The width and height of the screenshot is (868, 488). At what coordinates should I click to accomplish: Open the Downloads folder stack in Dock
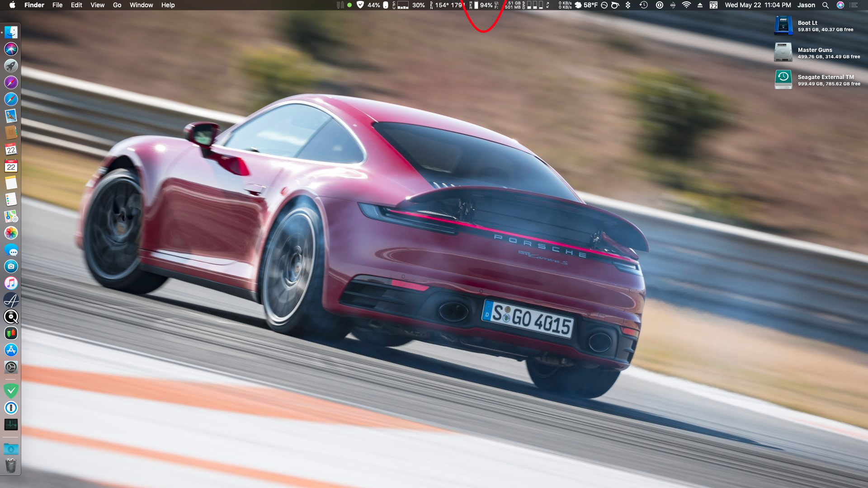pyautogui.click(x=11, y=449)
